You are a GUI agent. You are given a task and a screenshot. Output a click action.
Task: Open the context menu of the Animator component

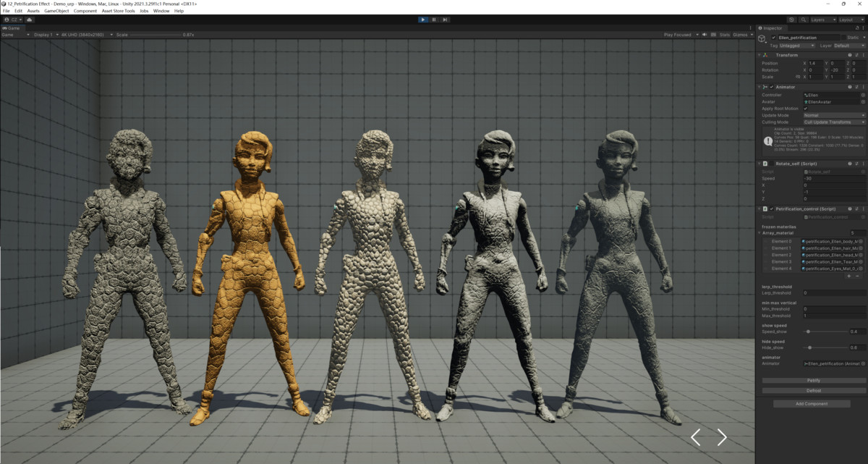pos(865,86)
